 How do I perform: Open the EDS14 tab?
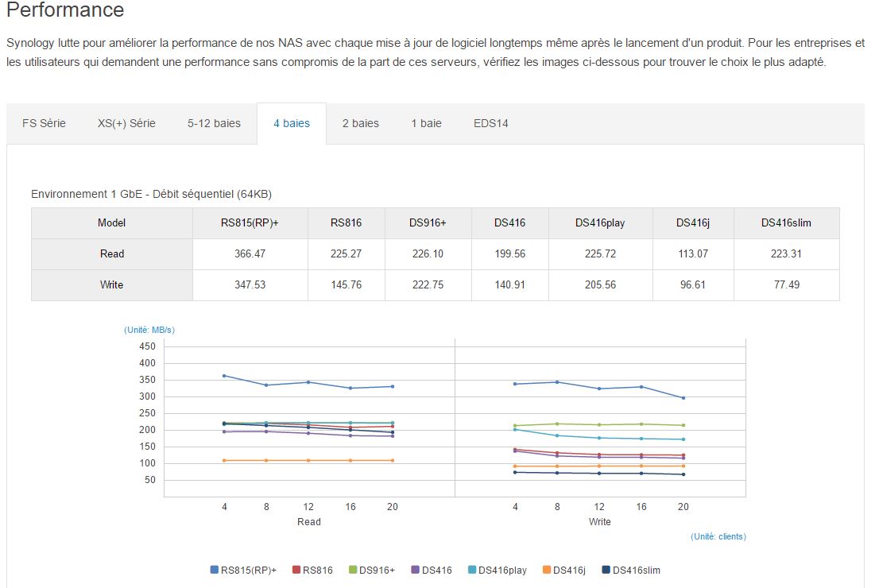(x=490, y=123)
